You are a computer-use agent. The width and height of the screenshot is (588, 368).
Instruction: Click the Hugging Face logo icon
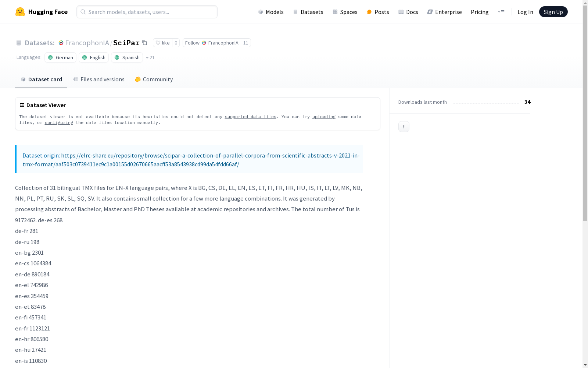coord(20,12)
